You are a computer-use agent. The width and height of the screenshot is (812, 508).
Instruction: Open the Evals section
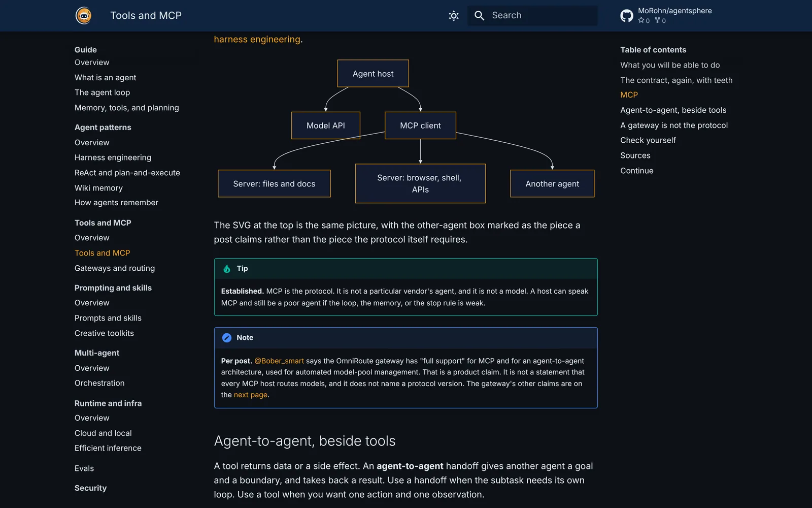click(x=84, y=468)
